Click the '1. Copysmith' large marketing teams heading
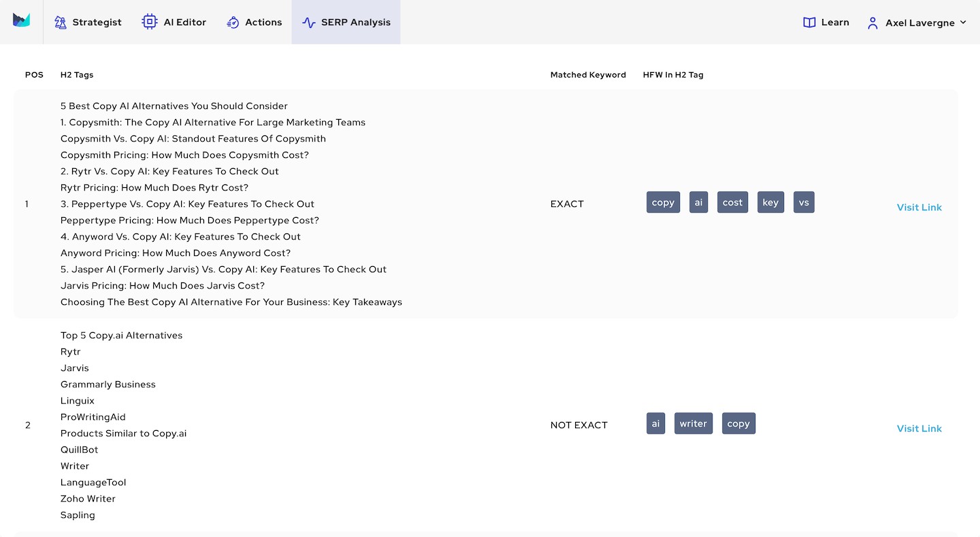The width and height of the screenshot is (980, 537). tap(213, 123)
